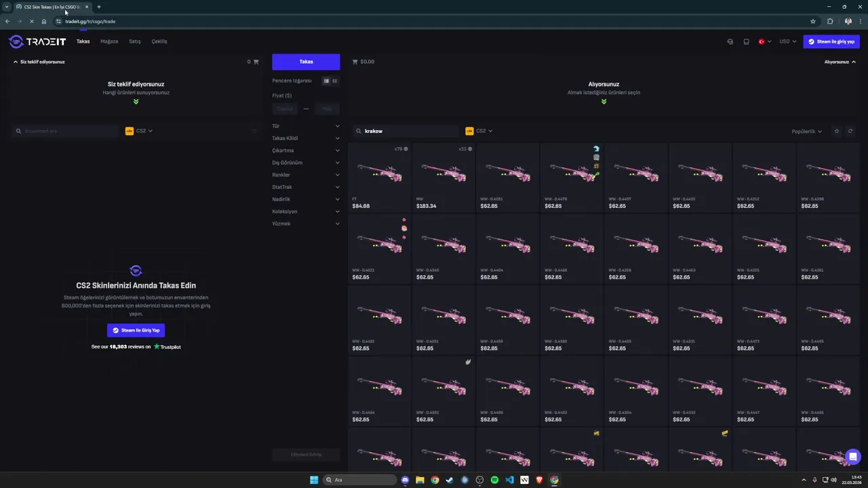Open the Turkish flag language selector

coord(764,41)
